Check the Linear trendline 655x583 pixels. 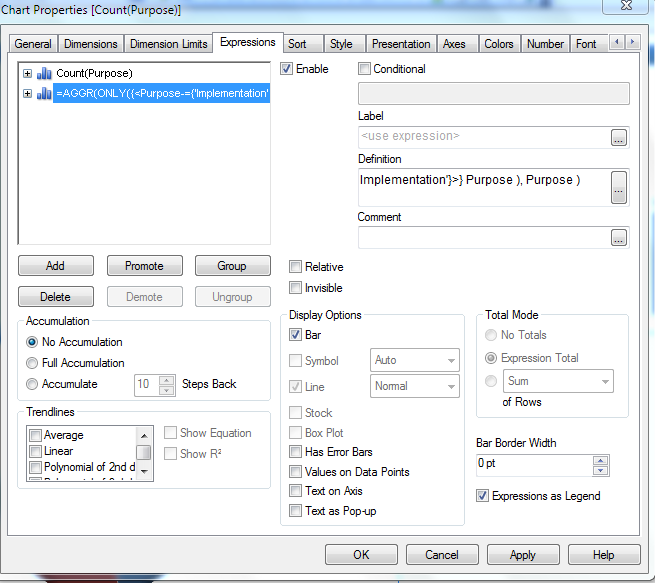(36, 451)
